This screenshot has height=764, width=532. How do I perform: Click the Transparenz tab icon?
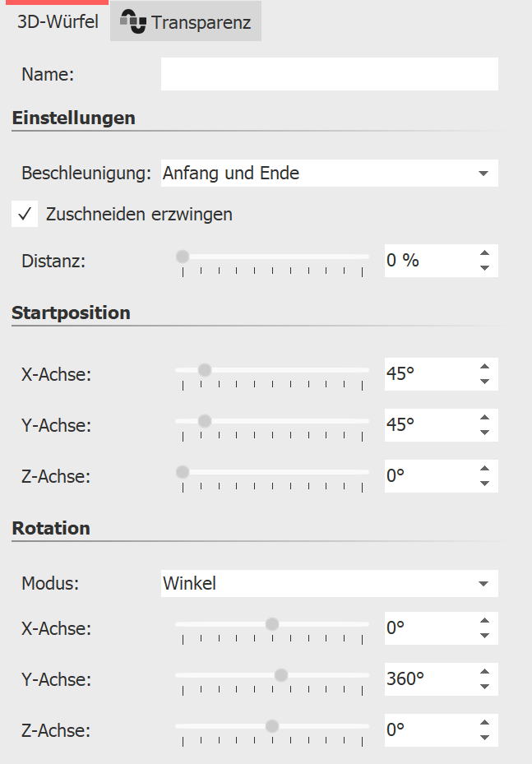pos(132,21)
